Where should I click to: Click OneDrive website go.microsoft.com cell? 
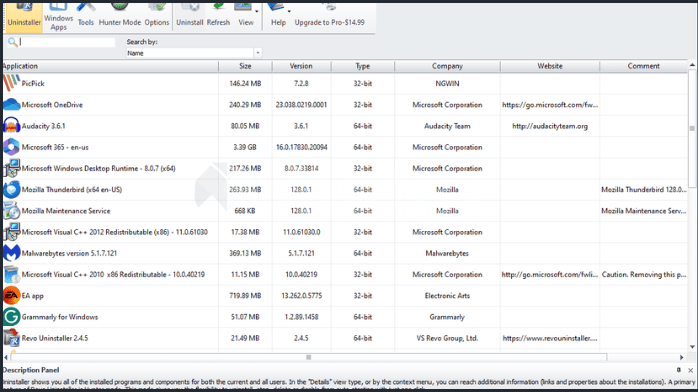click(x=550, y=105)
